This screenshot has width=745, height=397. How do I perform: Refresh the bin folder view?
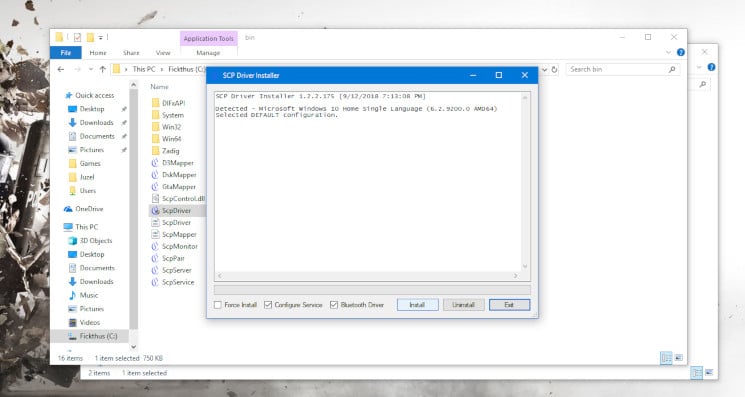554,69
